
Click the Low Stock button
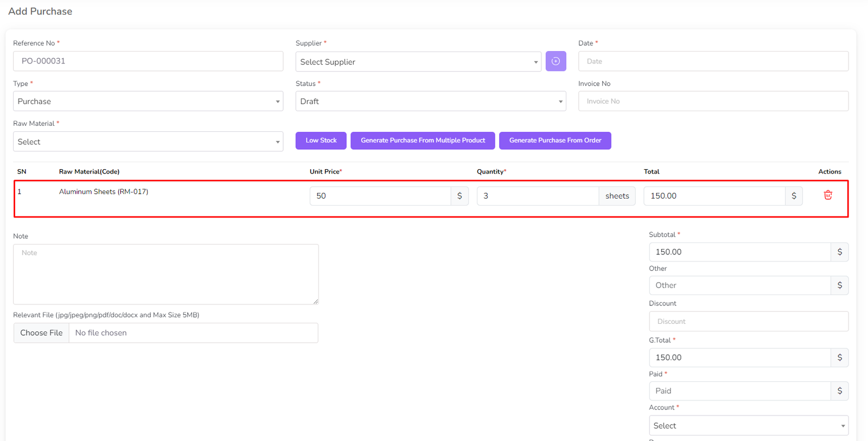pyautogui.click(x=321, y=140)
